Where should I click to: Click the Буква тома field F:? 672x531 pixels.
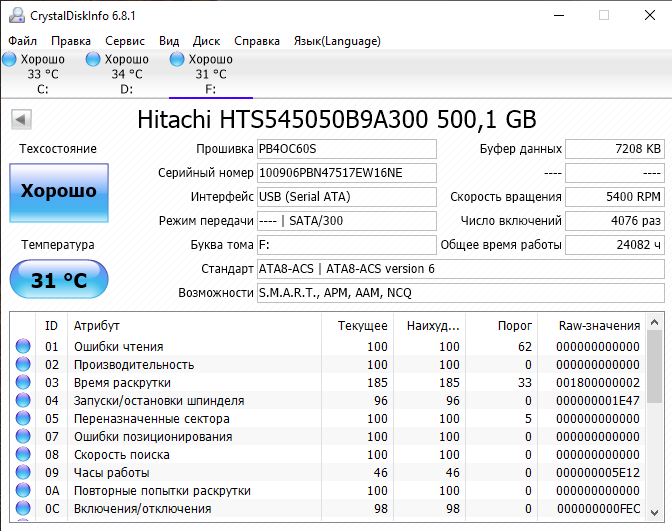pyautogui.click(x=347, y=245)
